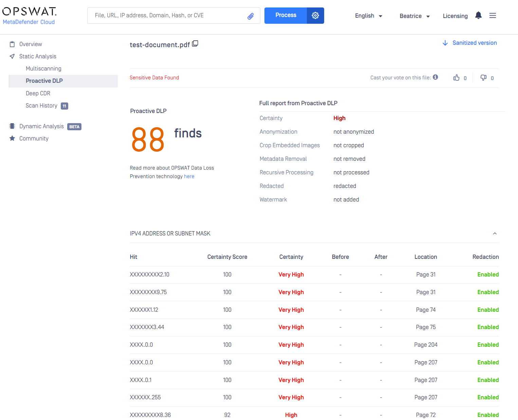Click Very High certainty in XXXXXX1.12 row
The width and height of the screenshot is (518, 420).
(291, 310)
